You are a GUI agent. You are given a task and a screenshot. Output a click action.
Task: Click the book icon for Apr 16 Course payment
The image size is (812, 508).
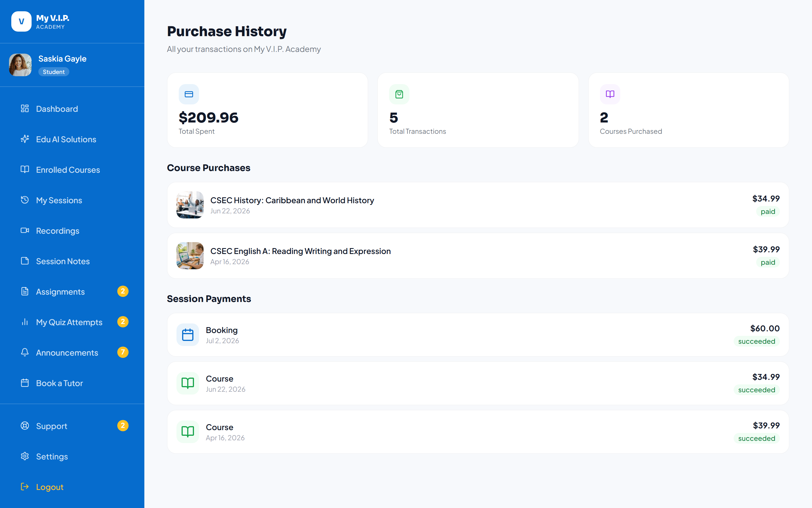click(x=188, y=432)
